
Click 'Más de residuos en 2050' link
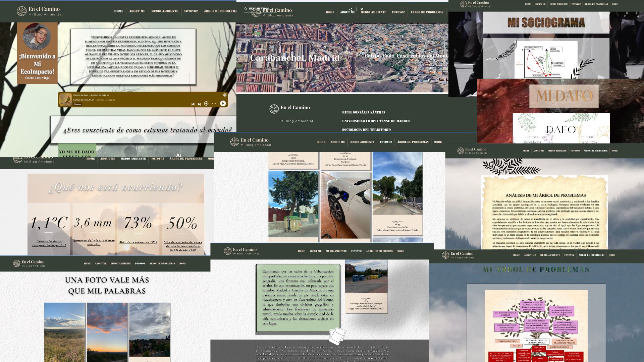[138, 242]
